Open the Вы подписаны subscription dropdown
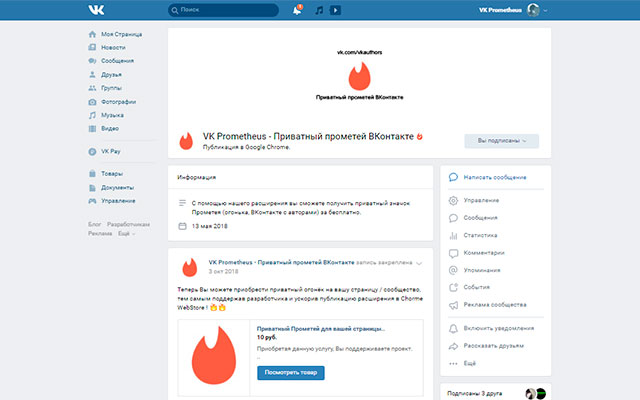 click(x=501, y=141)
